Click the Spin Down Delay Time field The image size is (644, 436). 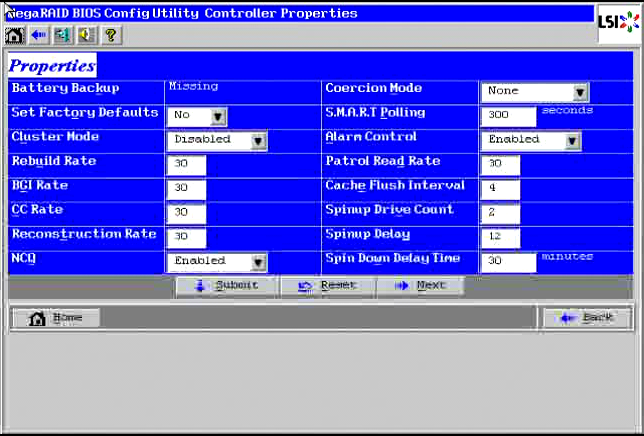(508, 261)
